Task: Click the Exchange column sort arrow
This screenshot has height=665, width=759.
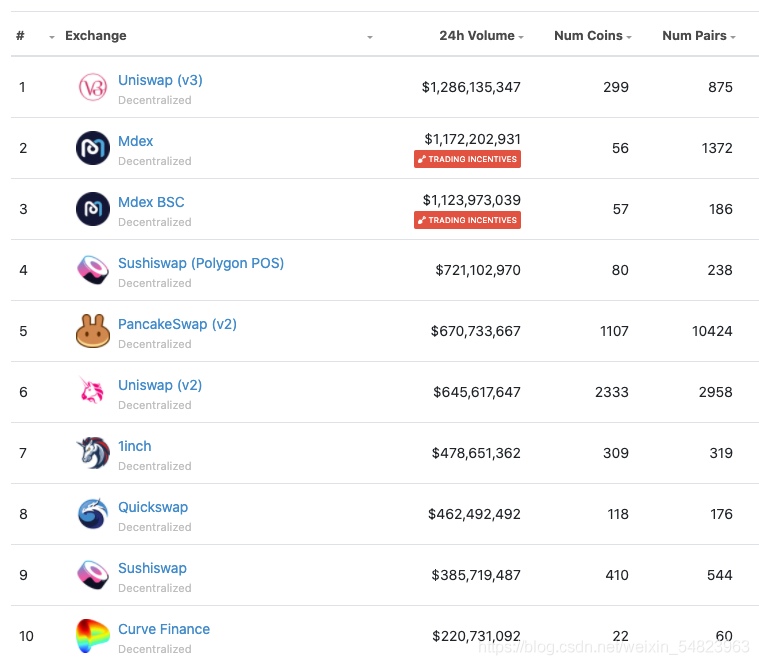Action: (369, 37)
